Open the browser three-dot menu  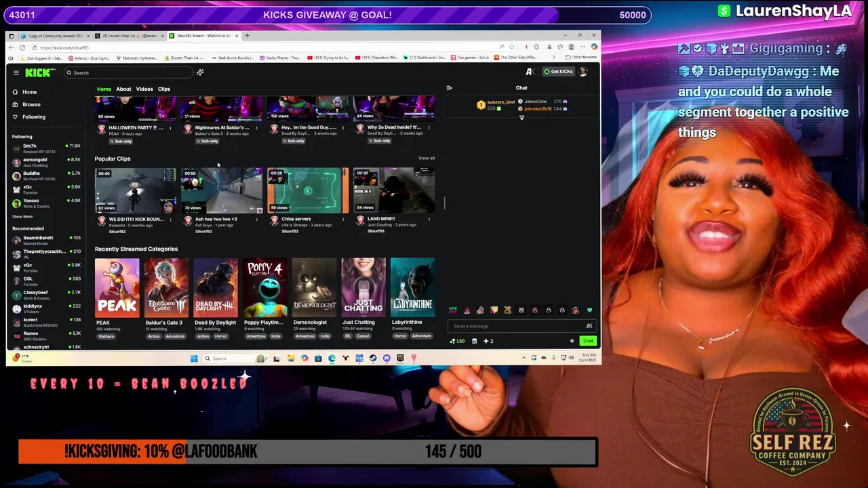[583, 47]
